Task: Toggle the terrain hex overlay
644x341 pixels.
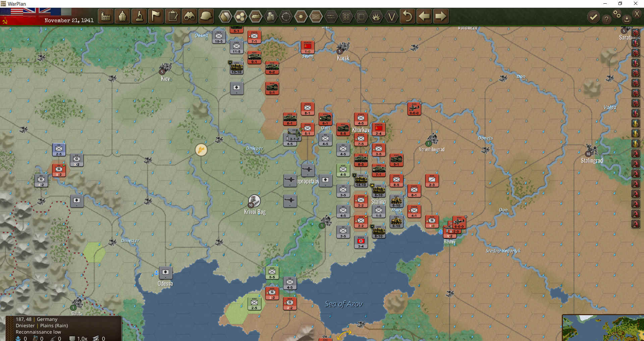Action: [x=225, y=16]
